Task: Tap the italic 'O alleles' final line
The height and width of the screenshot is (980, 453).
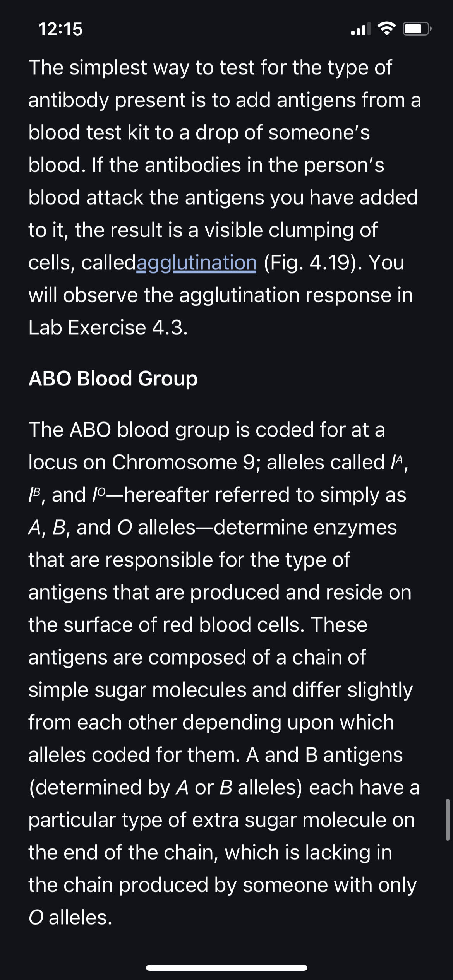Action: click(x=70, y=918)
